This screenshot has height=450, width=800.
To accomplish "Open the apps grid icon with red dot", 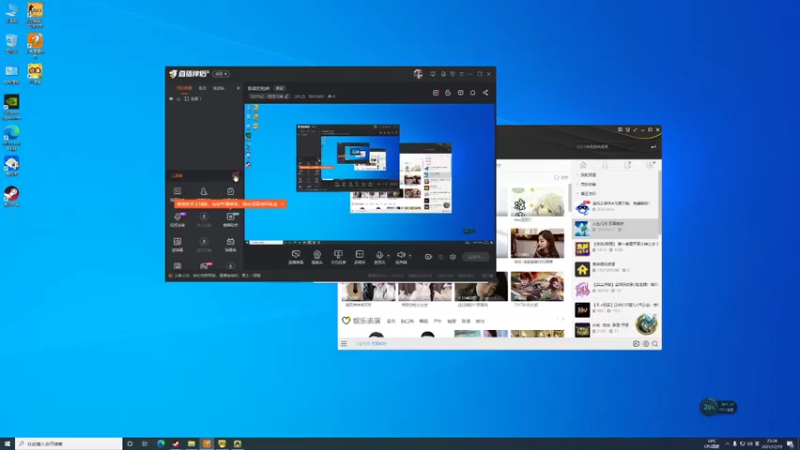I will click(x=650, y=165).
